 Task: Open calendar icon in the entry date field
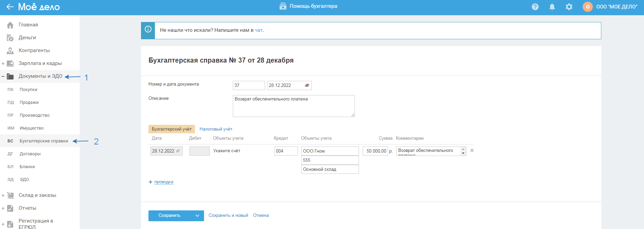178,151
